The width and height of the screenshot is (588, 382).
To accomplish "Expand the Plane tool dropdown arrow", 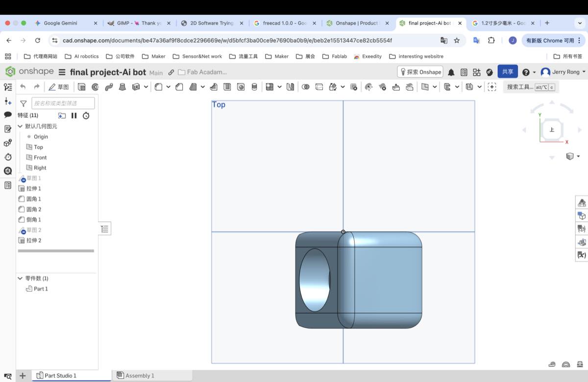I will (435, 87).
